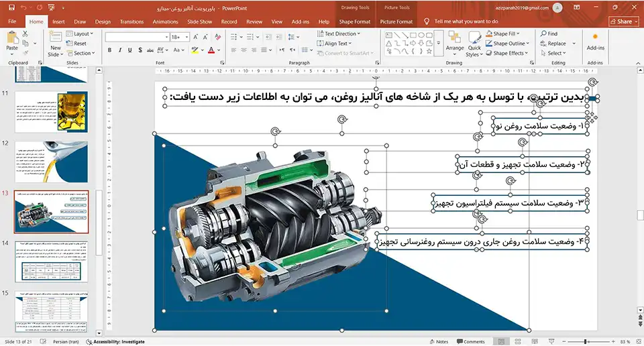Toggle Comments pane in status bar
Viewport: 644px width, 346px height.
click(471, 341)
